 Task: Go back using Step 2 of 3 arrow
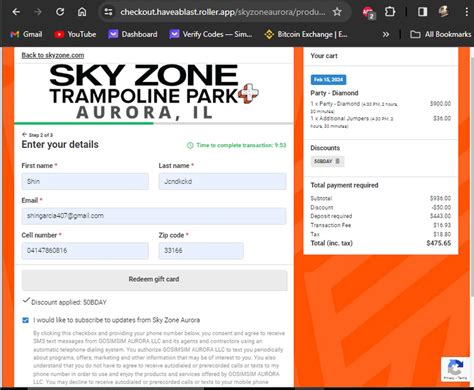pyautogui.click(x=24, y=135)
